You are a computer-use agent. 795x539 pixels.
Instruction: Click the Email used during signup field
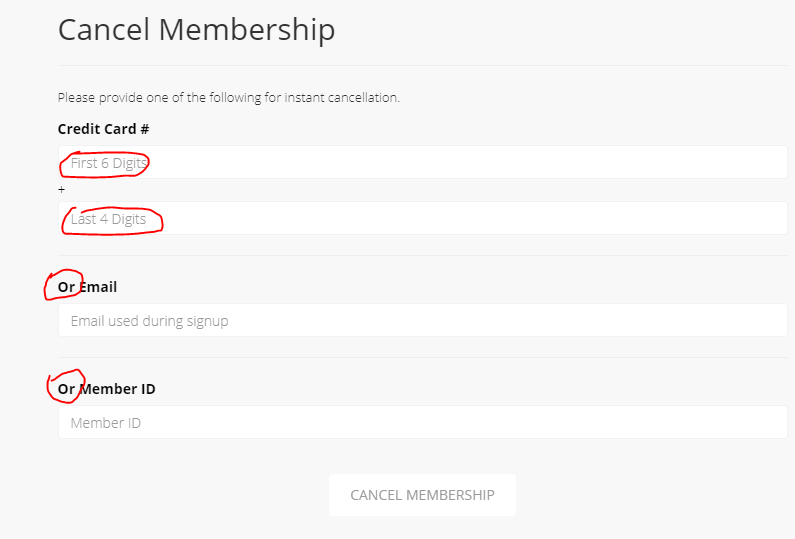[x=423, y=320]
